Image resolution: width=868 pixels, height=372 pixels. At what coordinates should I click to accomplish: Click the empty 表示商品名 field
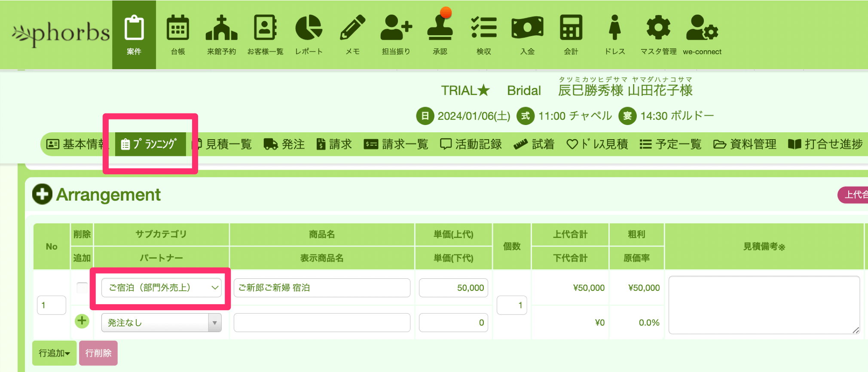point(322,323)
